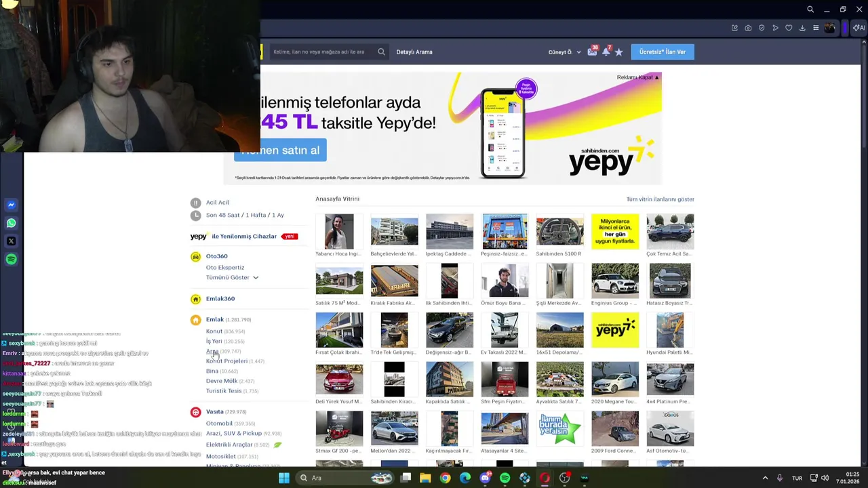The height and width of the screenshot is (488, 868).
Task: Close the ad with Reklamı Kapat
Action: (x=637, y=77)
